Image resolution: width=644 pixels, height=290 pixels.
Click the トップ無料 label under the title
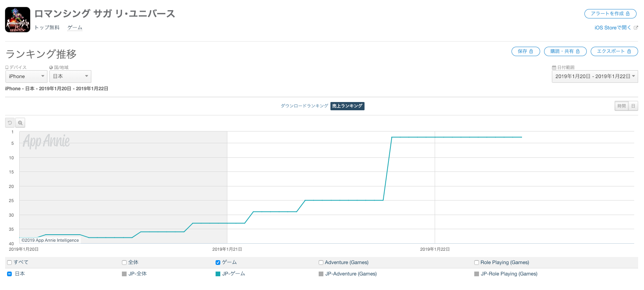(x=47, y=27)
